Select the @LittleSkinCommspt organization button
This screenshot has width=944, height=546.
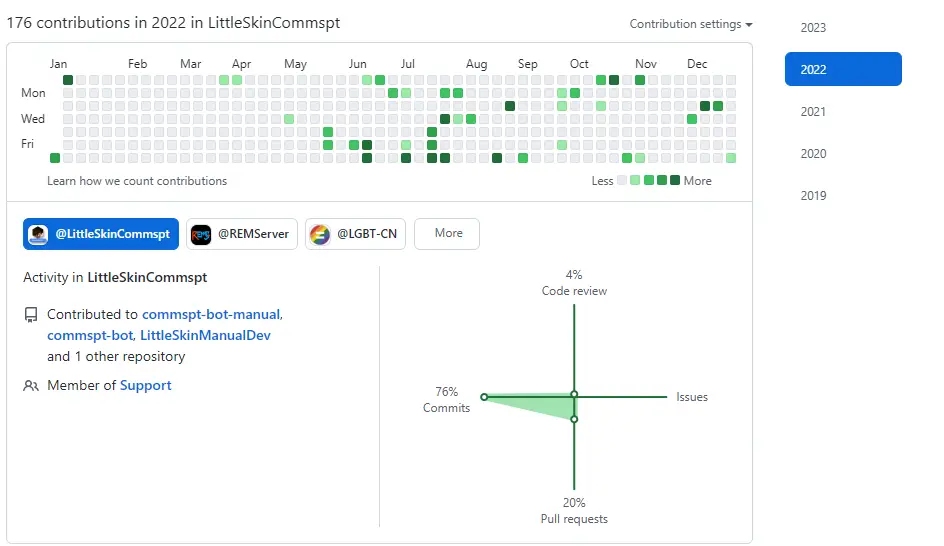coord(101,234)
